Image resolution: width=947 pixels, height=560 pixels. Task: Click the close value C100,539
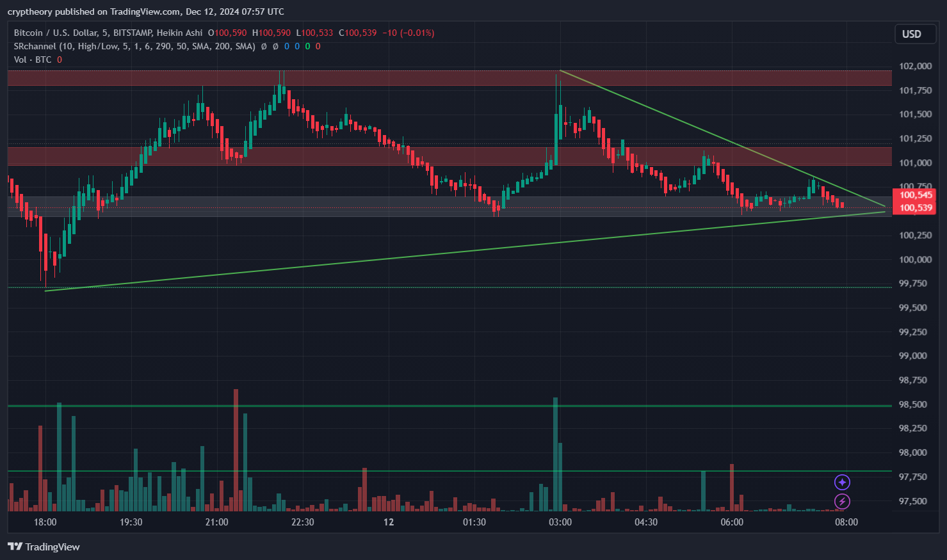click(358, 33)
